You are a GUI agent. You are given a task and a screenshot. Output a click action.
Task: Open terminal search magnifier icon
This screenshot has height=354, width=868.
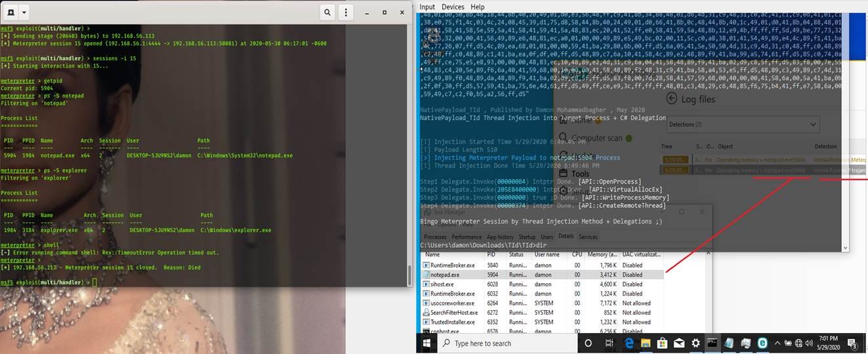click(328, 12)
